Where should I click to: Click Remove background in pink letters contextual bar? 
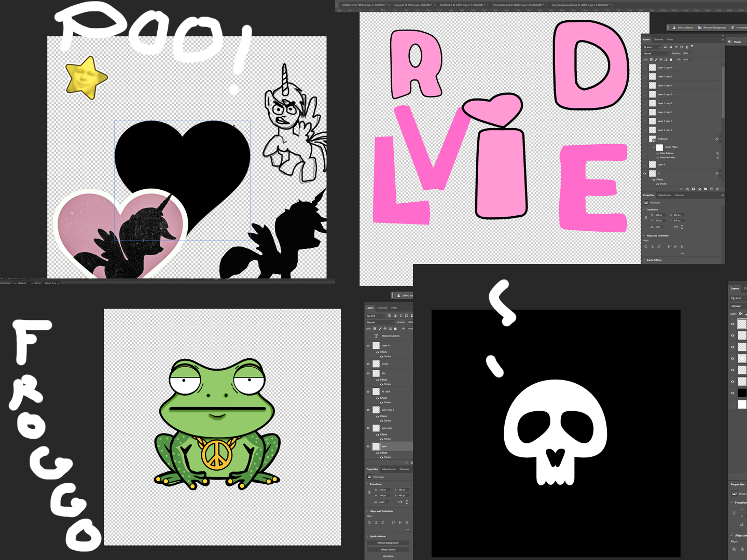712,27
